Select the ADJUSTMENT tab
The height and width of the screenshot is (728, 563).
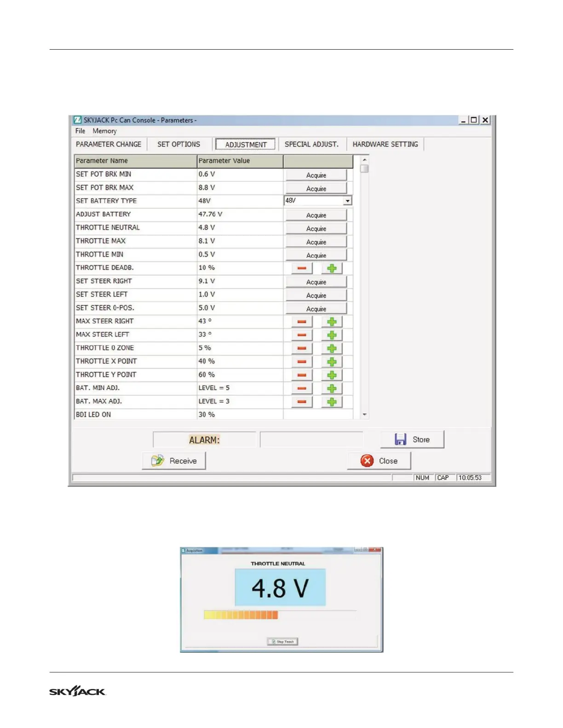(246, 144)
